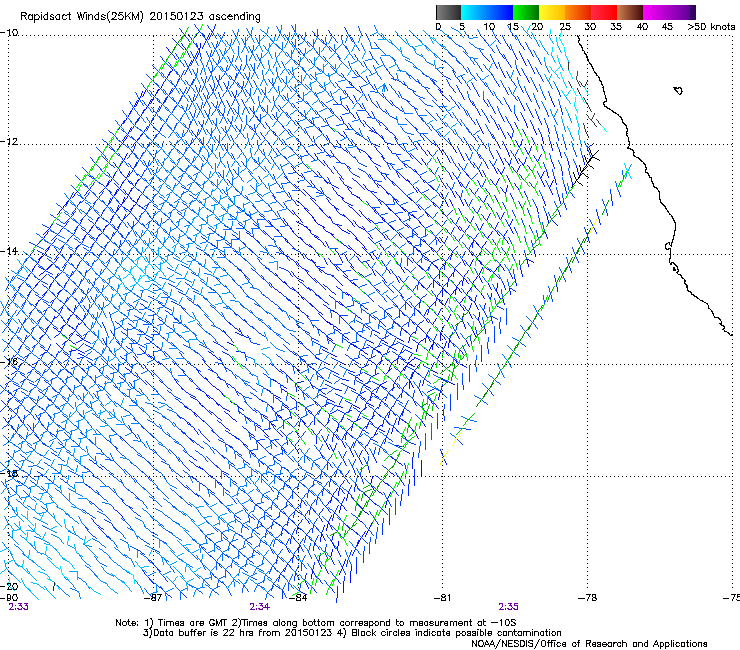Click the legend label '40'
Viewport: 740px width, 650px height.
point(642,26)
